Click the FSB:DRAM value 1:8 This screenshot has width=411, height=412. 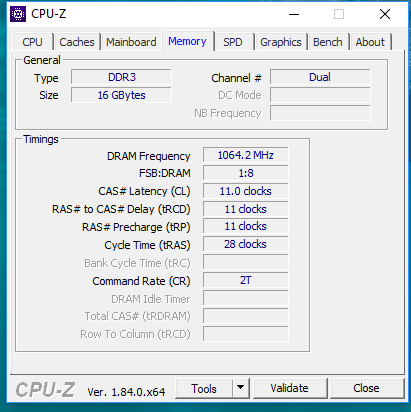pos(246,173)
